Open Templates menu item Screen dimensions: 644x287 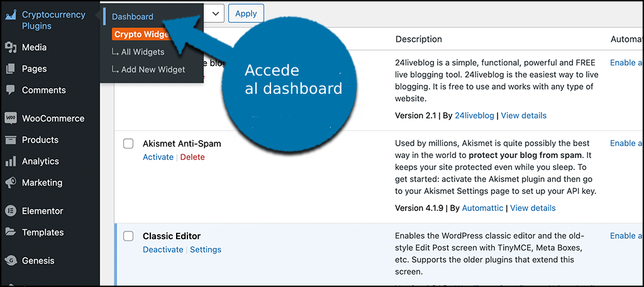click(x=43, y=232)
